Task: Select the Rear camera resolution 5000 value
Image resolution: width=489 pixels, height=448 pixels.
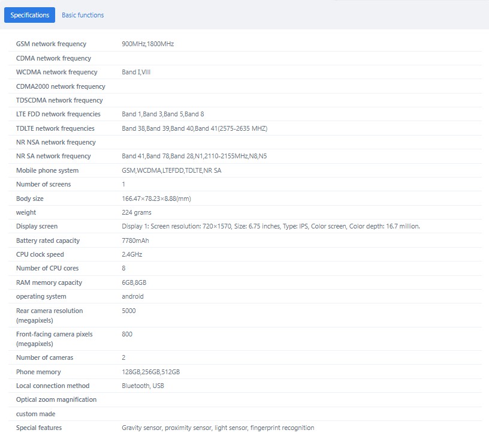Action: click(x=128, y=311)
